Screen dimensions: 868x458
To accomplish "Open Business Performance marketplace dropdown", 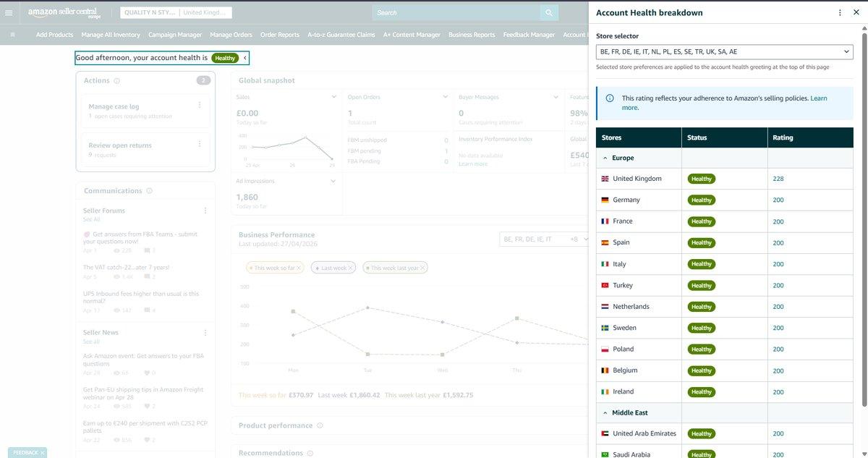I will [544, 239].
